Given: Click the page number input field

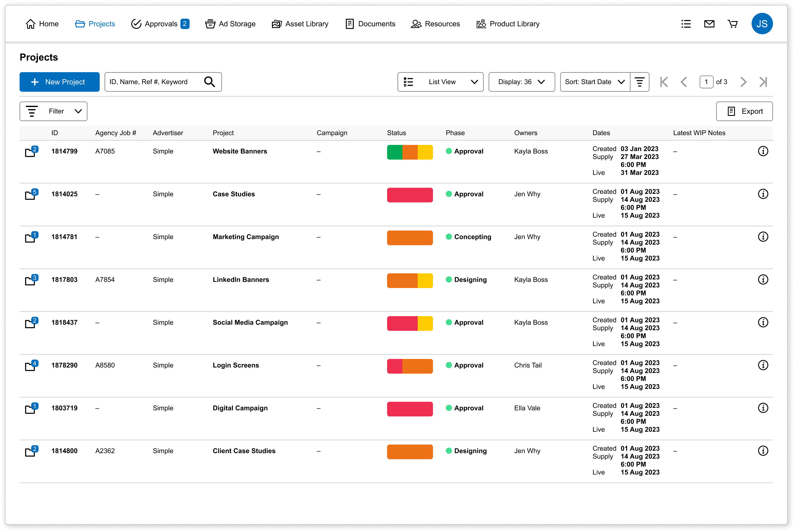Looking at the screenshot, I should (x=706, y=82).
